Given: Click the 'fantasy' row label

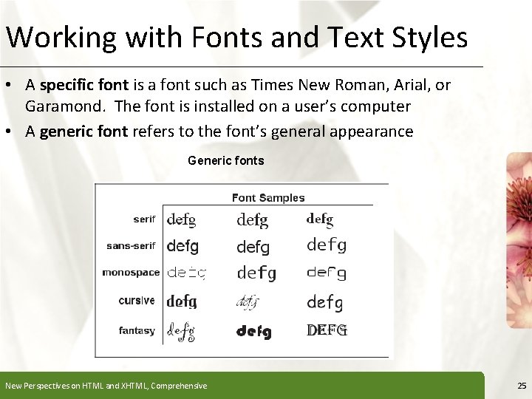Looking at the screenshot, I should pyautogui.click(x=137, y=330).
